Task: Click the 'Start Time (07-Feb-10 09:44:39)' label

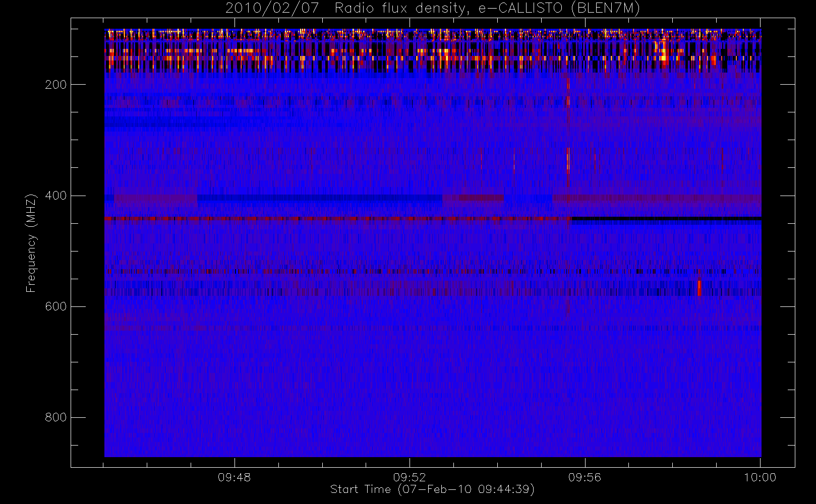Action: pyautogui.click(x=432, y=489)
